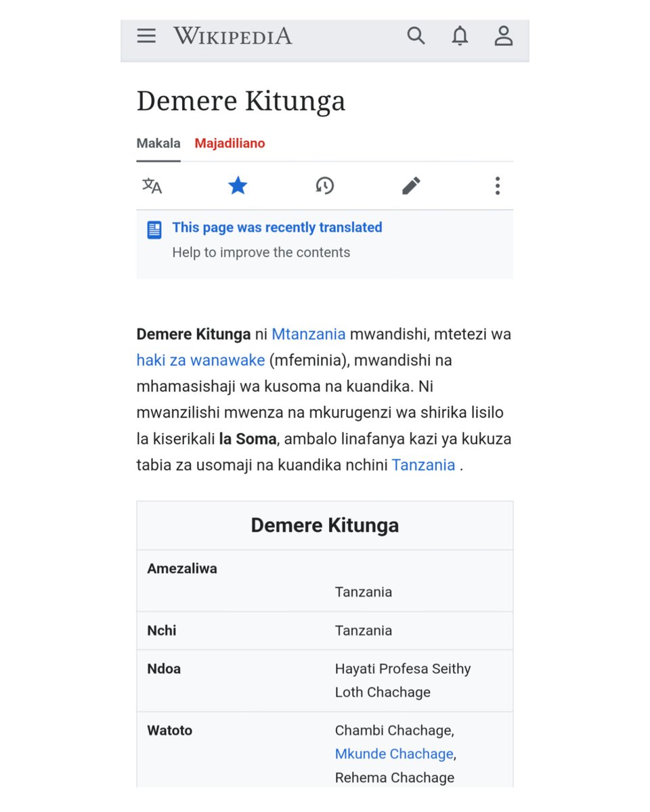Click the Mkunde Chachage link
Image resolution: width=650 pixels, height=812 pixels.
click(x=393, y=754)
